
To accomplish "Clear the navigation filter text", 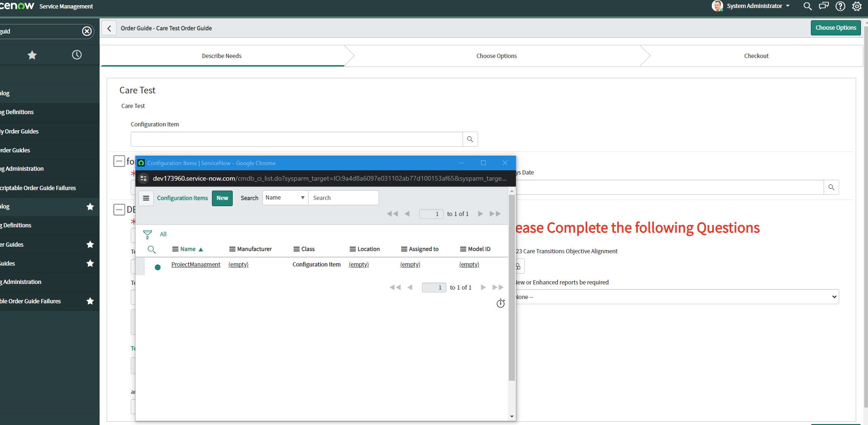I will pos(87,31).
